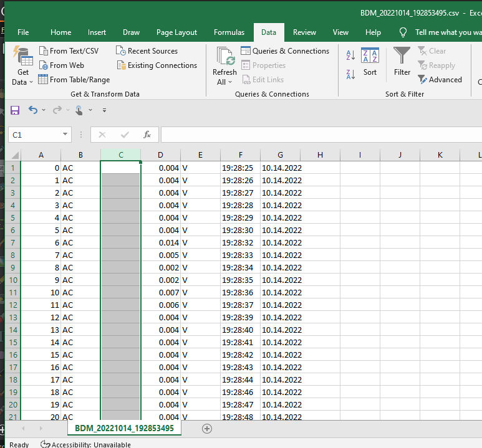482x448 pixels.
Task: Select all cells with corner triangle
Action: [14, 155]
